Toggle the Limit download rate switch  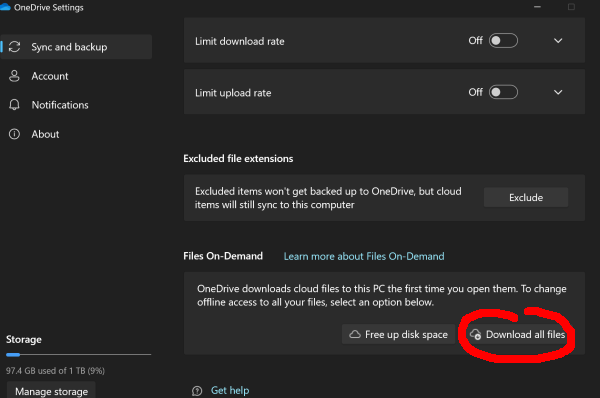(x=503, y=41)
